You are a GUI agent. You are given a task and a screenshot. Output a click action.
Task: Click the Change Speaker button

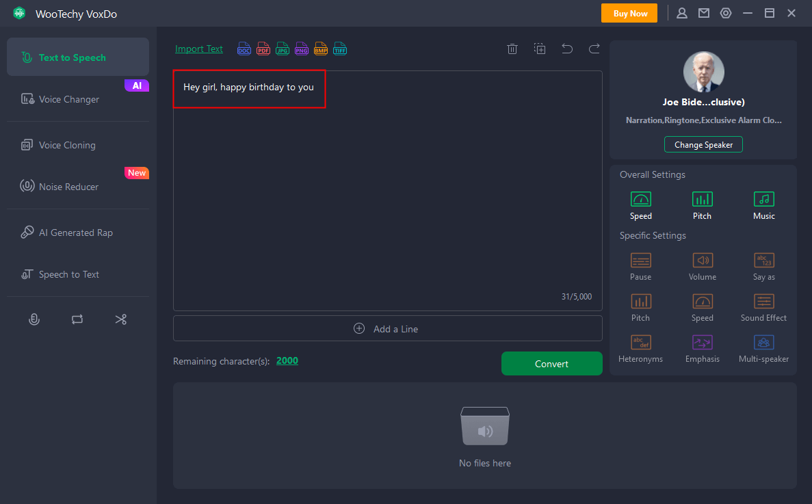[703, 144]
